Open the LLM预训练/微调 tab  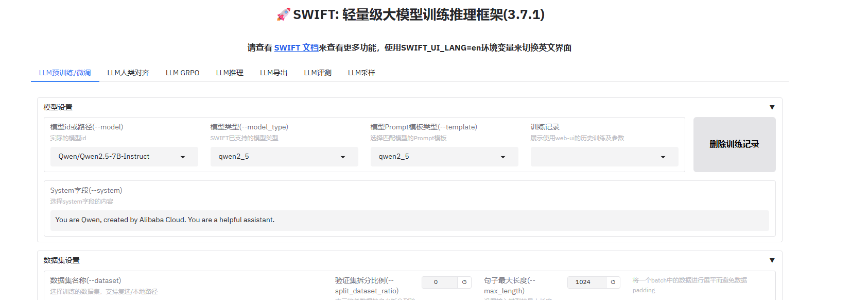click(x=65, y=73)
